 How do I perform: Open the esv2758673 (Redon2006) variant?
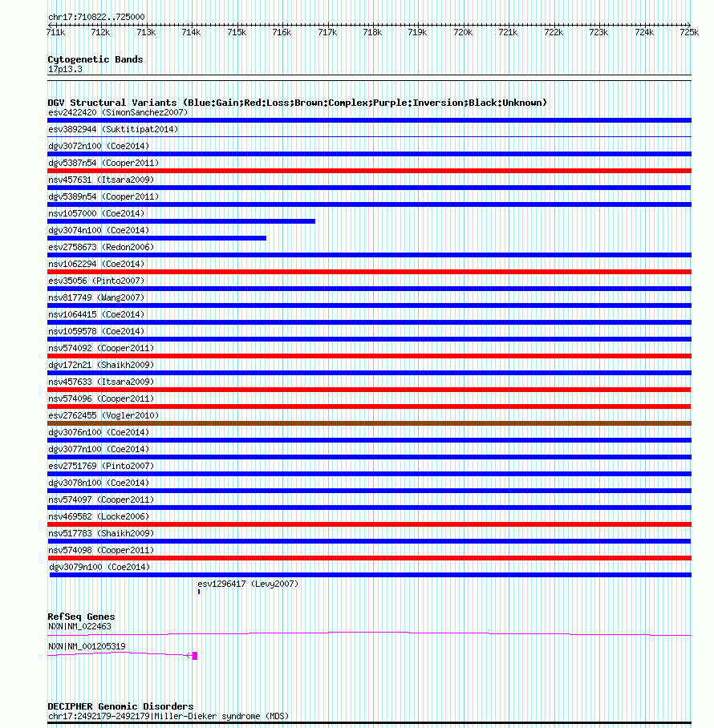(x=101, y=247)
